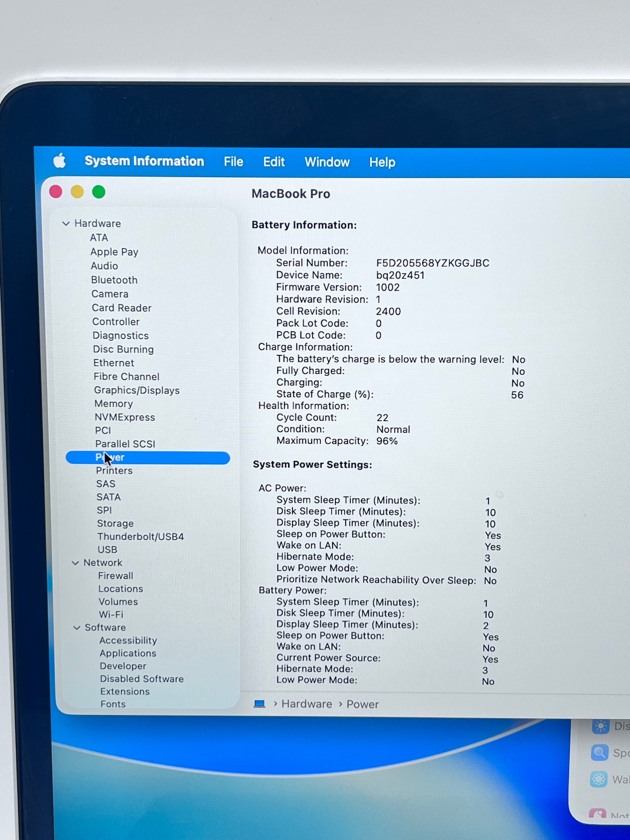Click the Cycle Count value 22

pyautogui.click(x=382, y=418)
